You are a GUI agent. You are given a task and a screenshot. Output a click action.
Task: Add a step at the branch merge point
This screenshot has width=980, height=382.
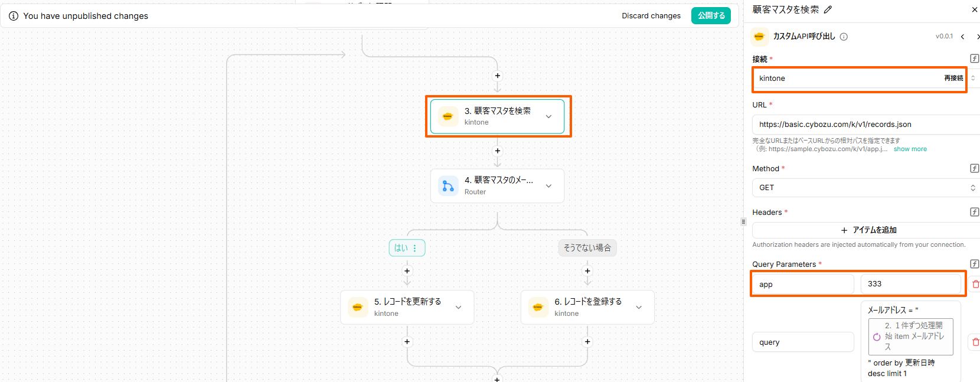(497, 378)
